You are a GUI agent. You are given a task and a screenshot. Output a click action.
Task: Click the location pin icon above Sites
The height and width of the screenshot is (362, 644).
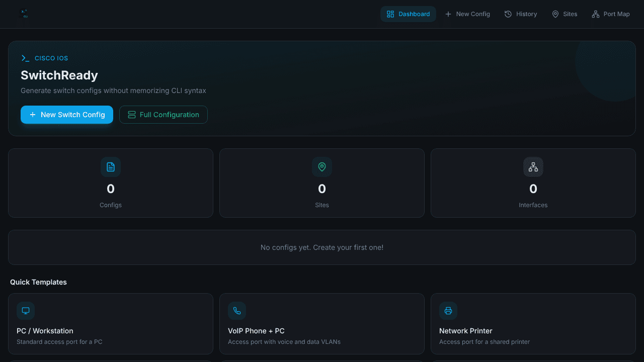click(322, 167)
